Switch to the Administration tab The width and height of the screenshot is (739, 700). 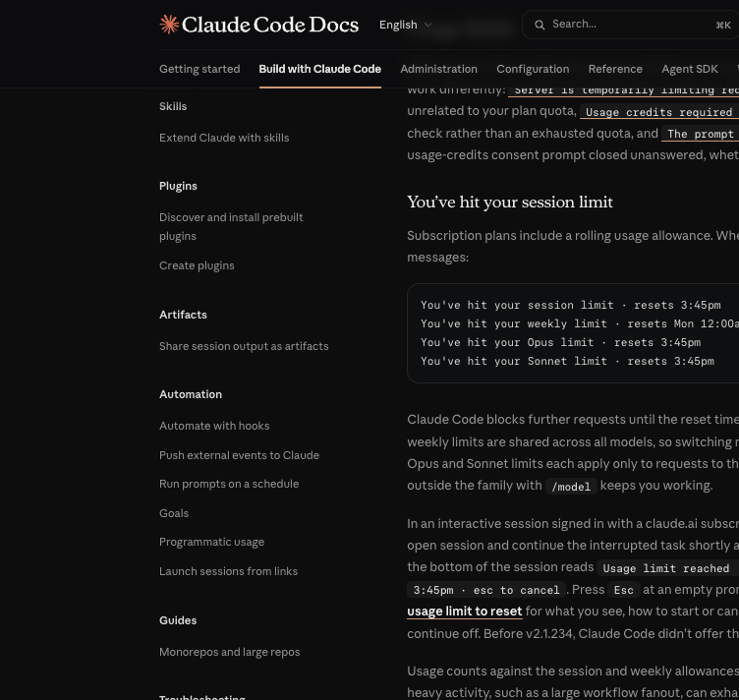pyautogui.click(x=438, y=69)
